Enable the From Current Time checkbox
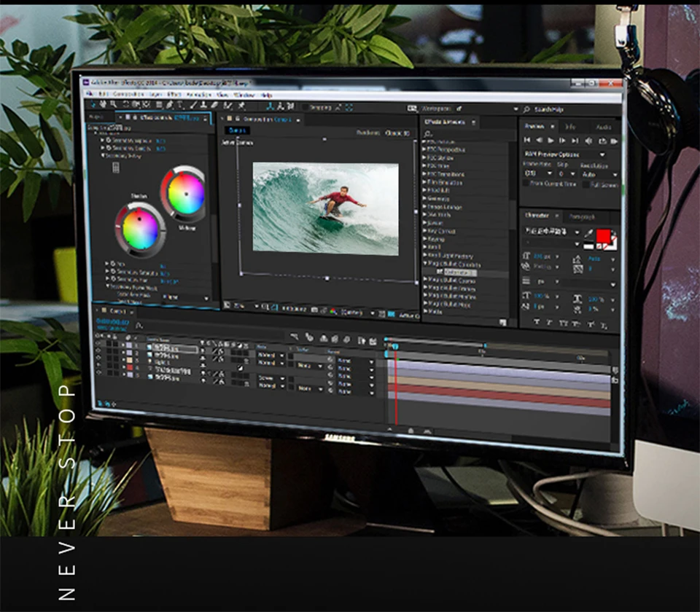The image size is (700, 612). (526, 184)
